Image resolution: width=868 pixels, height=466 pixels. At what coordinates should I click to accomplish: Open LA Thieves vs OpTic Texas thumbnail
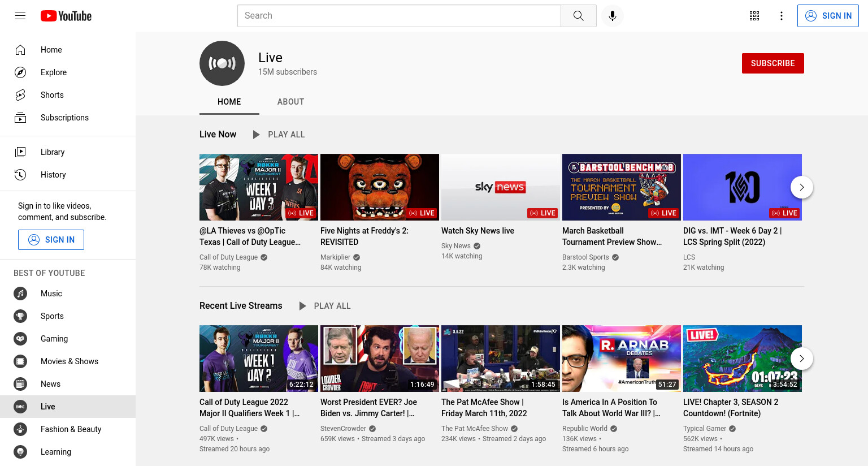[259, 187]
